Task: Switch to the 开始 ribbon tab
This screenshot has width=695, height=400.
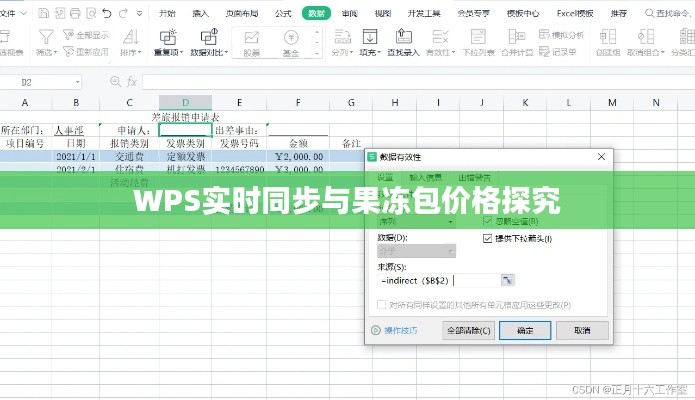Action: coord(167,13)
